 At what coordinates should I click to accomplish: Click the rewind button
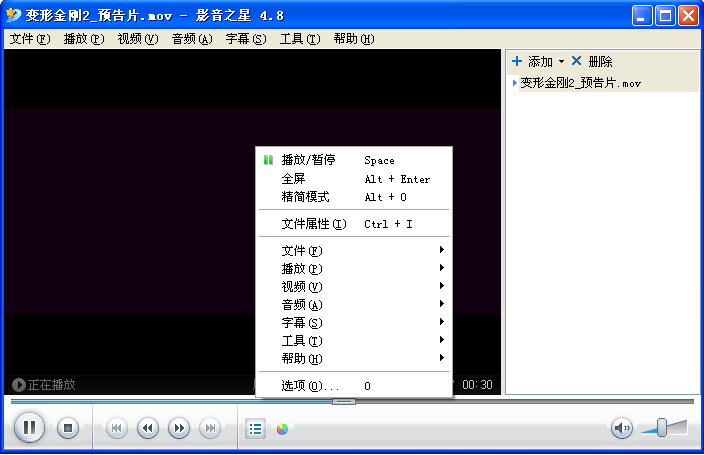point(147,428)
